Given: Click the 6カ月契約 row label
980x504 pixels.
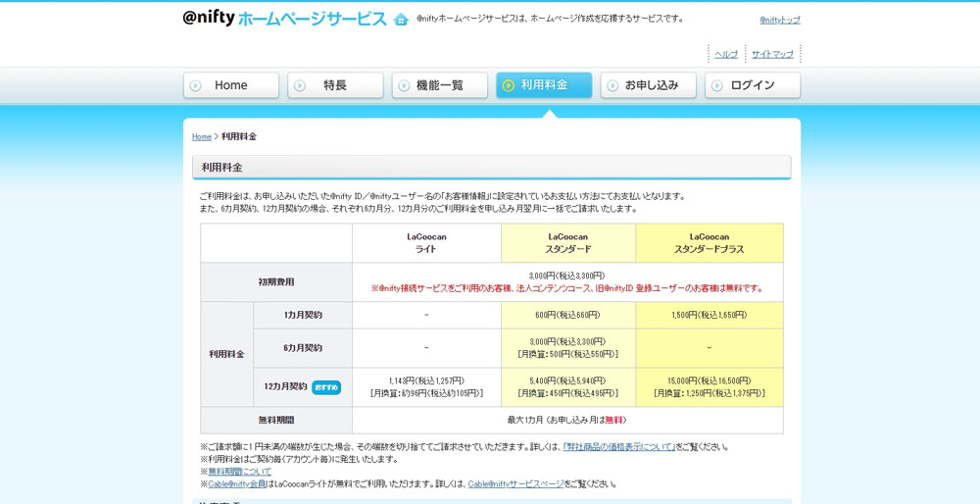Looking at the screenshot, I should click(x=303, y=348).
